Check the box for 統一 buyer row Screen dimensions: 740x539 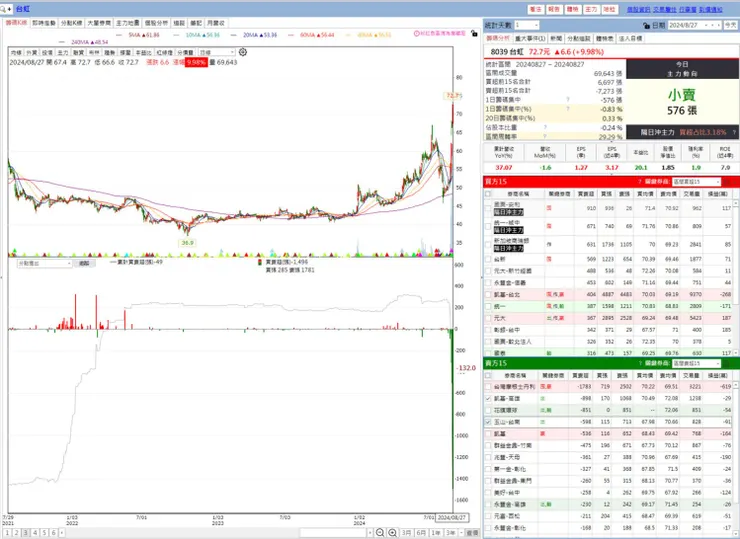pyautogui.click(x=488, y=306)
